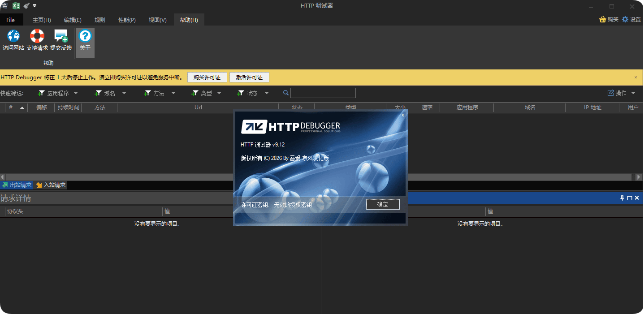Expand the 应用程序 quick filter dropdown
The width and height of the screenshot is (644, 314).
pyautogui.click(x=76, y=93)
